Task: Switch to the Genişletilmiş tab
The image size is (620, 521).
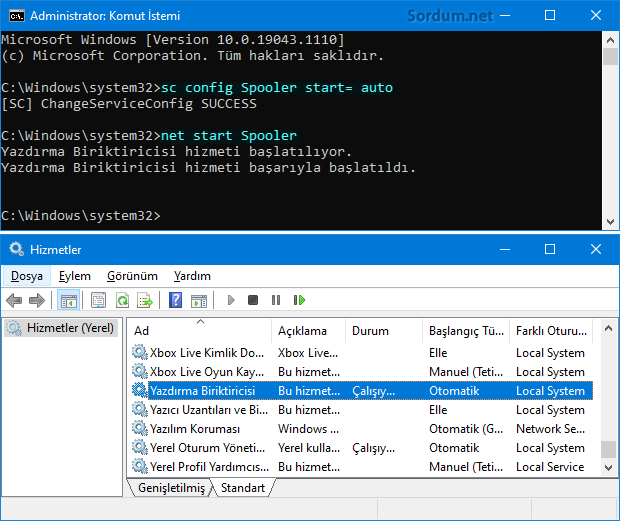Action: pyautogui.click(x=171, y=488)
